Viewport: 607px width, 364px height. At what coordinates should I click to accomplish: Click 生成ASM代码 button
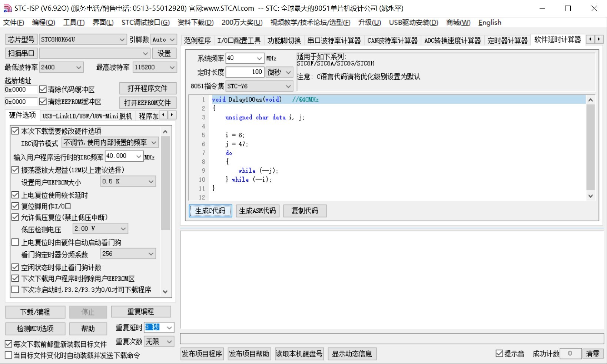coord(258,211)
